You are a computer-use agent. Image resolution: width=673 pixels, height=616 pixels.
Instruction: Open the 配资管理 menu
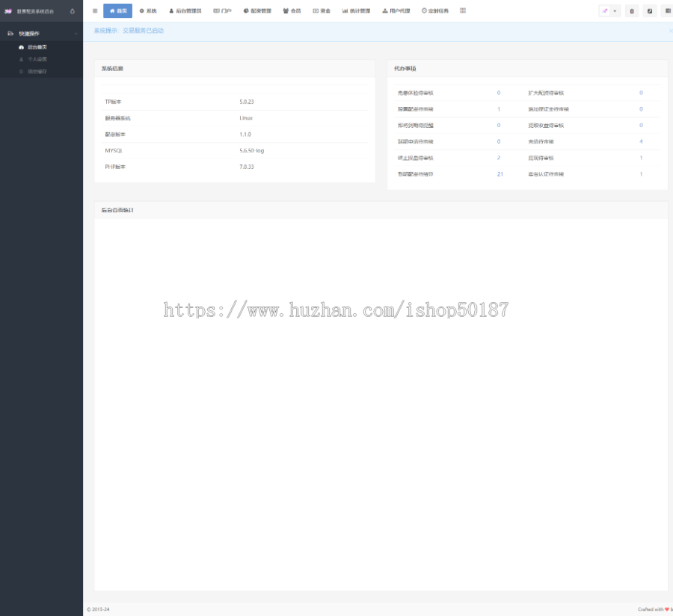click(257, 10)
